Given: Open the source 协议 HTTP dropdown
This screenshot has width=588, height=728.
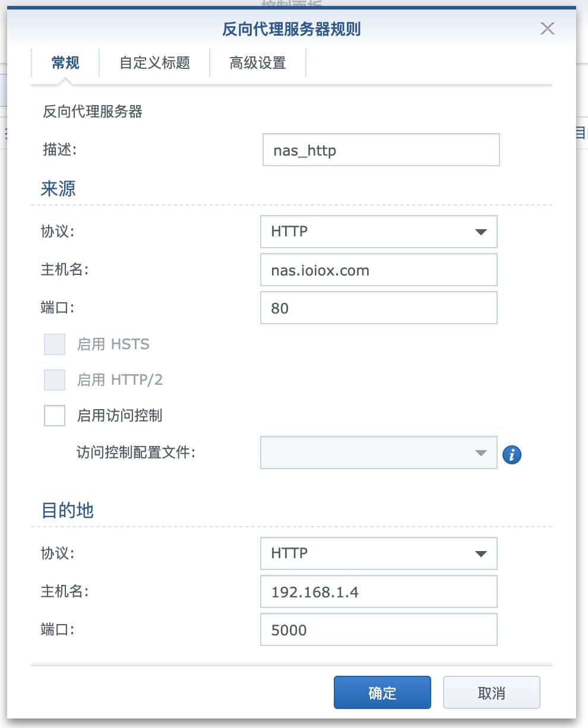Looking at the screenshot, I should pos(378,232).
